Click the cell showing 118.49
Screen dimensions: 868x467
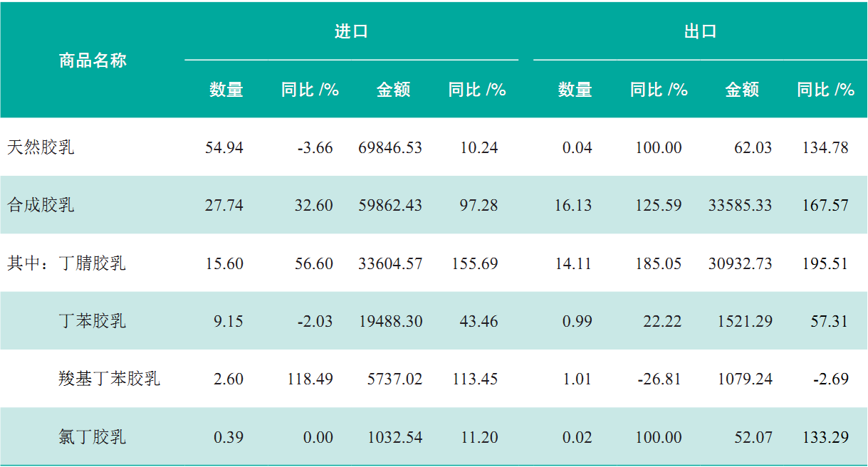tap(310, 379)
